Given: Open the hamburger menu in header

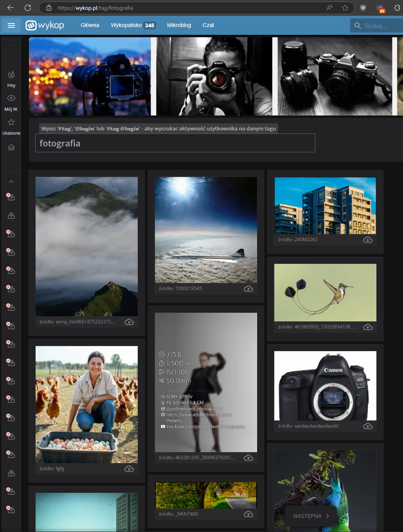Looking at the screenshot, I should 11,25.
